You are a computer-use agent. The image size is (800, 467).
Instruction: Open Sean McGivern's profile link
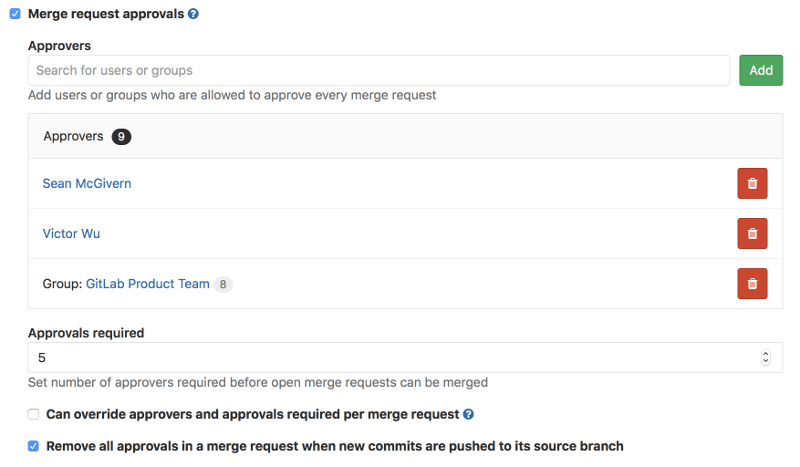point(87,183)
